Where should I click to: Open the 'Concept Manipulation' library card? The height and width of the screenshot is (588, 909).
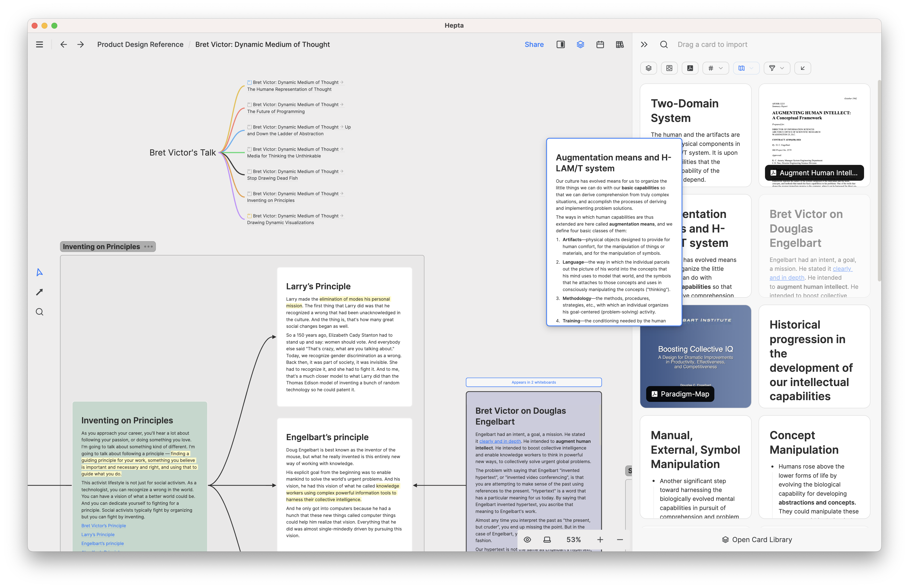(814, 467)
